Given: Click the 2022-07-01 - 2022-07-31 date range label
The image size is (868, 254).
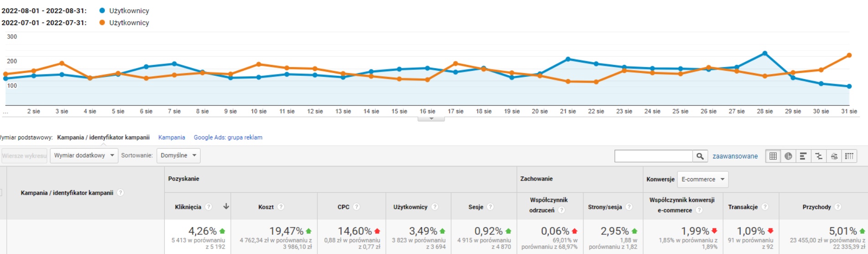Looking at the screenshot, I should 44,22.
